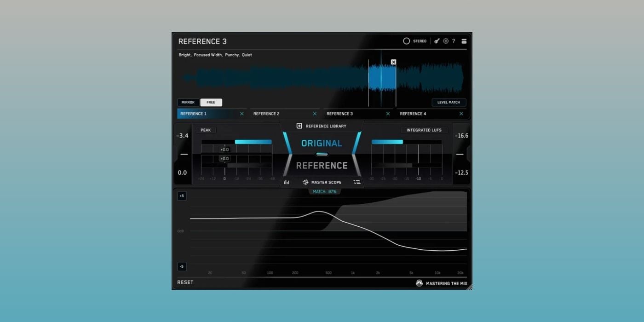This screenshot has height=322, width=644.
Task: Open the Peak meter type dropdown
Action: pyautogui.click(x=206, y=130)
